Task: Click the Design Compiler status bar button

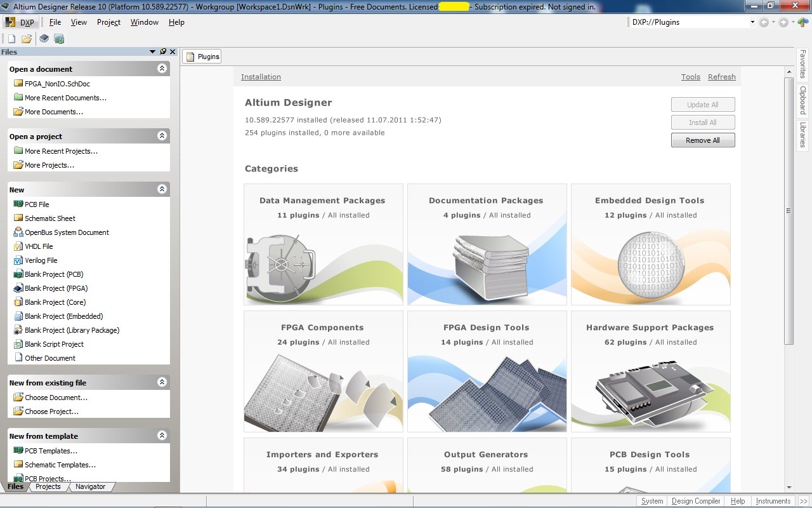Action: point(696,501)
